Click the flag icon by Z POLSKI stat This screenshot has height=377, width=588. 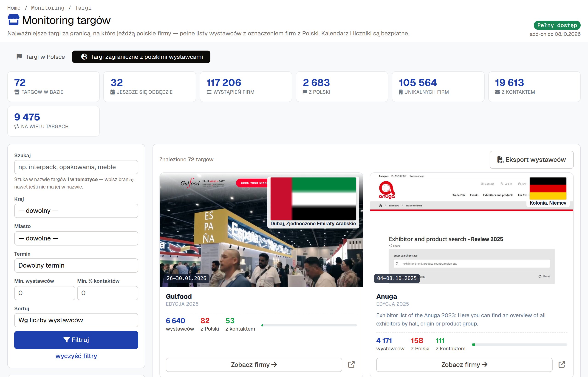click(x=305, y=92)
